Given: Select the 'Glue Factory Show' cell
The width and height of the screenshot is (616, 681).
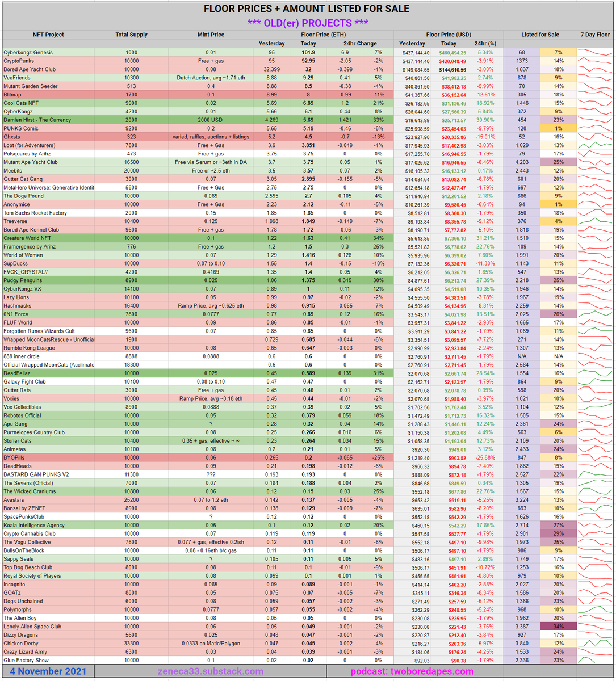Looking at the screenshot, I should pyautogui.click(x=48, y=661).
